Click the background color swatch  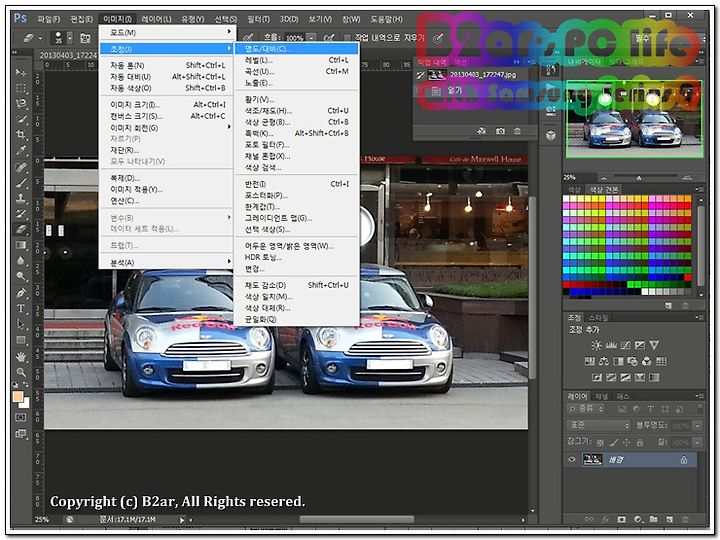coord(26,403)
